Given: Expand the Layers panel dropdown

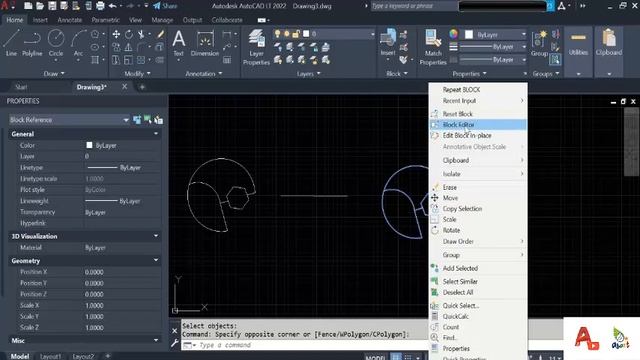Looking at the screenshot, I should 309,73.
